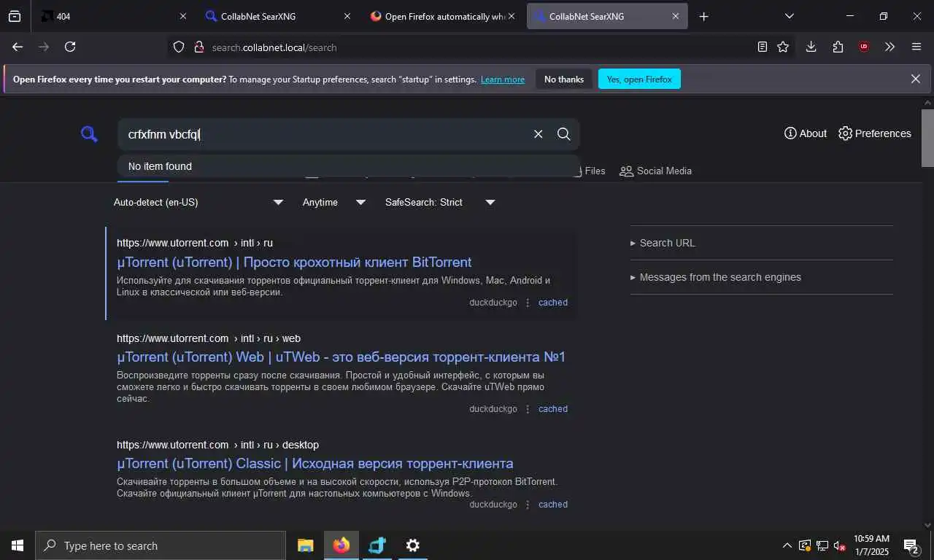Open cached version of first µTorrent result
The image size is (934, 560).
(x=553, y=303)
